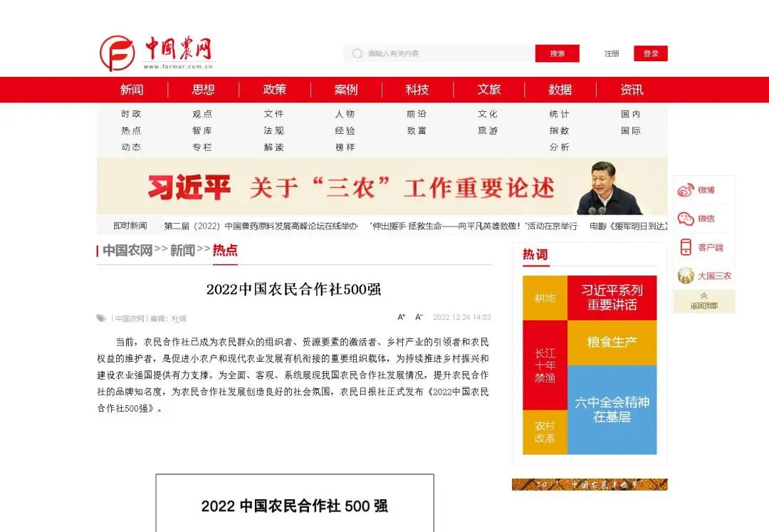Click 中国农网 in the breadcrumb
769x532 pixels.
click(x=128, y=251)
